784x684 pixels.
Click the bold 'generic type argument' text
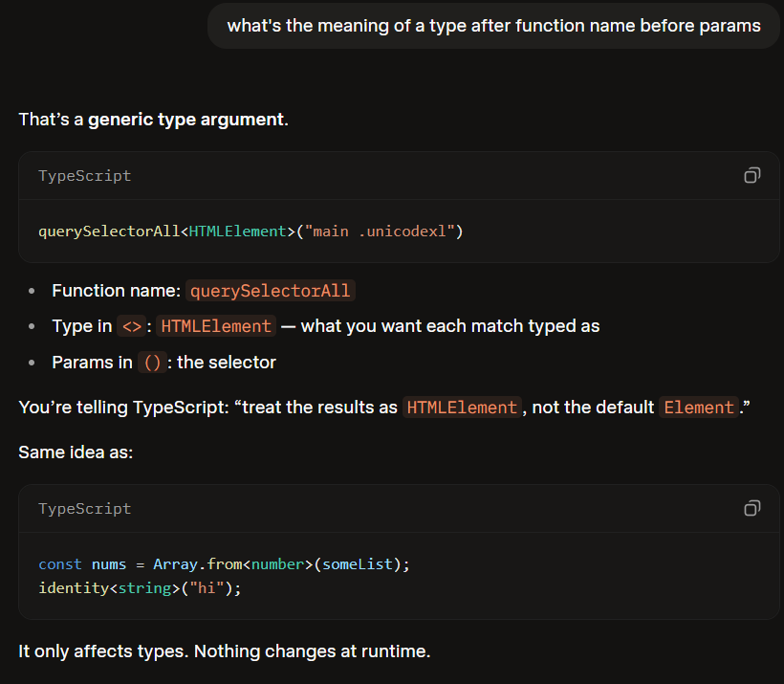coord(186,119)
